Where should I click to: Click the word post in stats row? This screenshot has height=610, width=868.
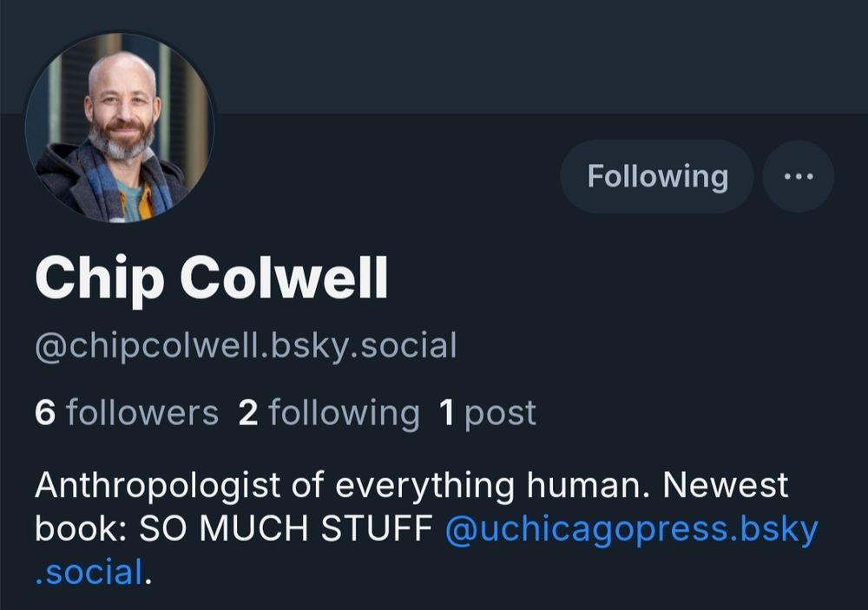pyautogui.click(x=501, y=415)
